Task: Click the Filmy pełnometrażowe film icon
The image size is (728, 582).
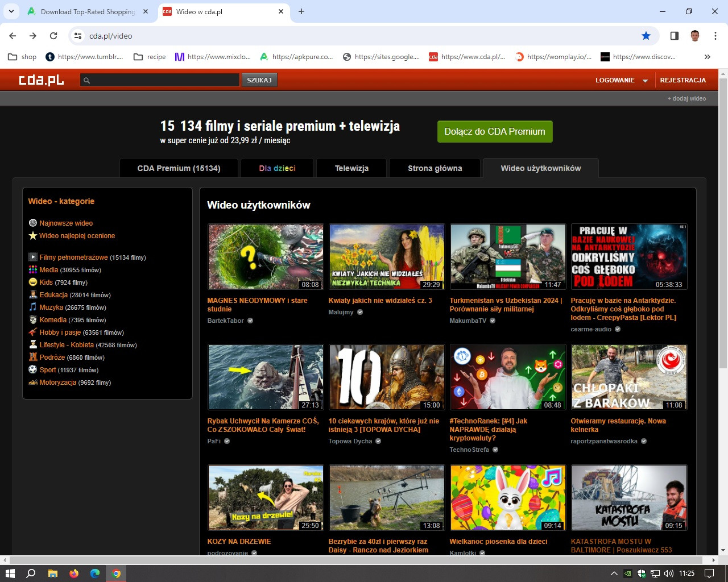Action: coord(33,257)
